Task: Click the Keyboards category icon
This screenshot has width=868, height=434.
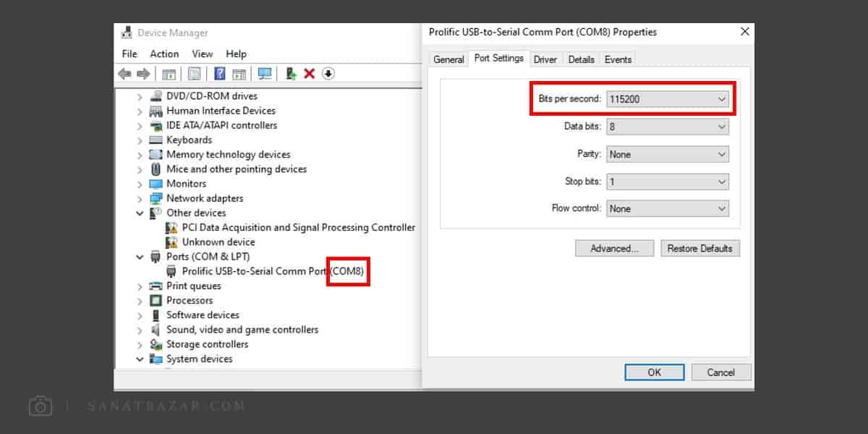Action: click(156, 140)
